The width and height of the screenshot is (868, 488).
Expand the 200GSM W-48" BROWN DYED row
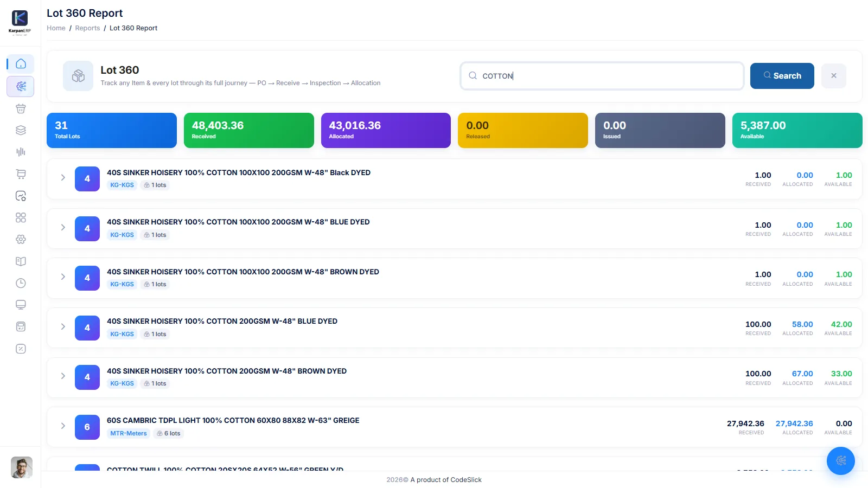63,376
